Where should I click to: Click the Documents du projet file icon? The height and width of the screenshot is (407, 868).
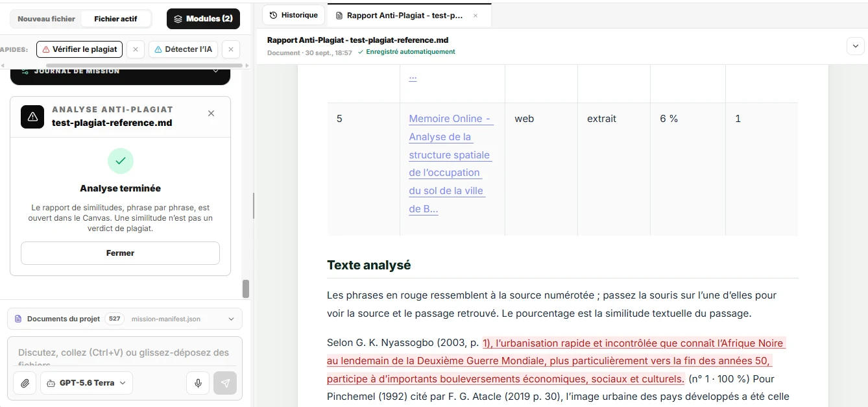pos(18,319)
